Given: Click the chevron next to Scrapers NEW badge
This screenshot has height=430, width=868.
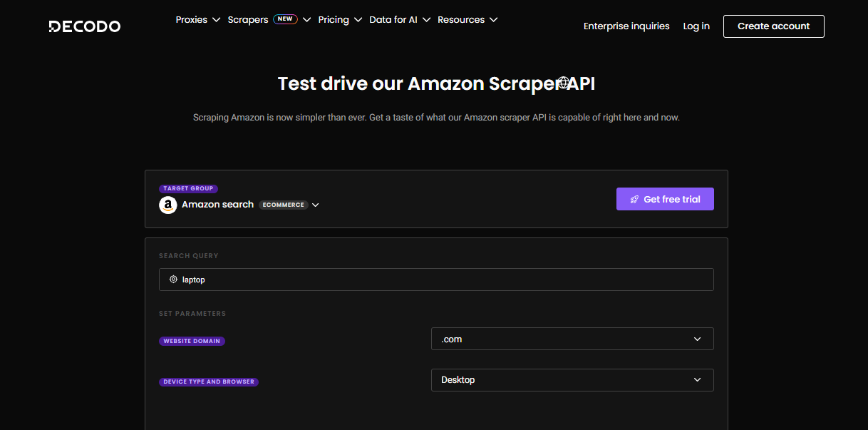Looking at the screenshot, I should click(x=306, y=20).
